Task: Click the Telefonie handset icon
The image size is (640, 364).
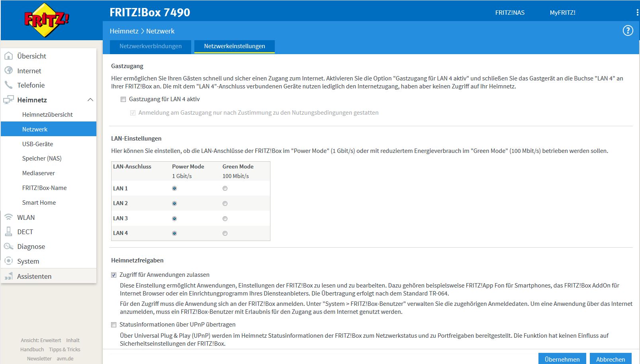Action: coord(8,85)
